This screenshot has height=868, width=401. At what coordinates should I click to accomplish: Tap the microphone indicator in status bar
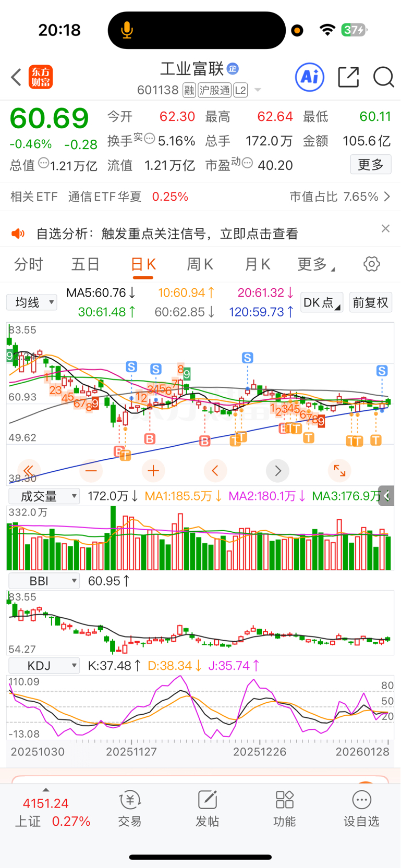point(127,30)
